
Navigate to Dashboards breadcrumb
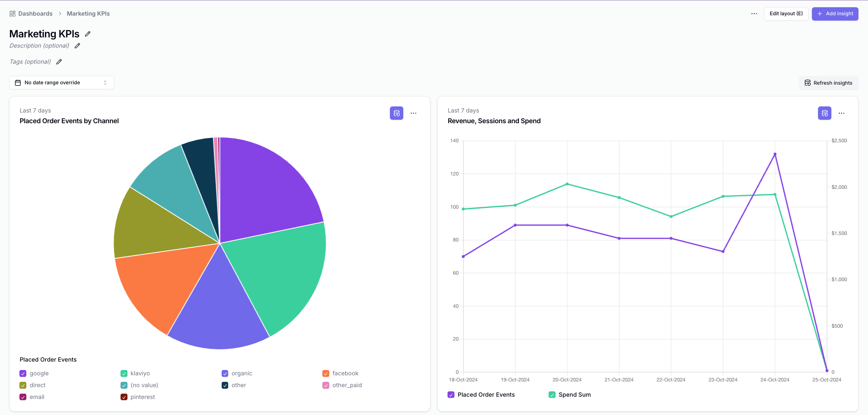coord(35,14)
